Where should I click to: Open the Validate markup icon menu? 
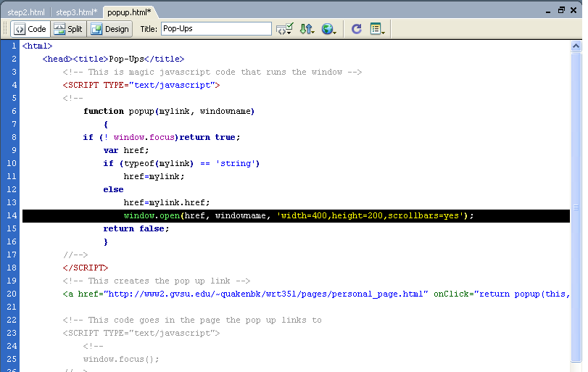285,29
